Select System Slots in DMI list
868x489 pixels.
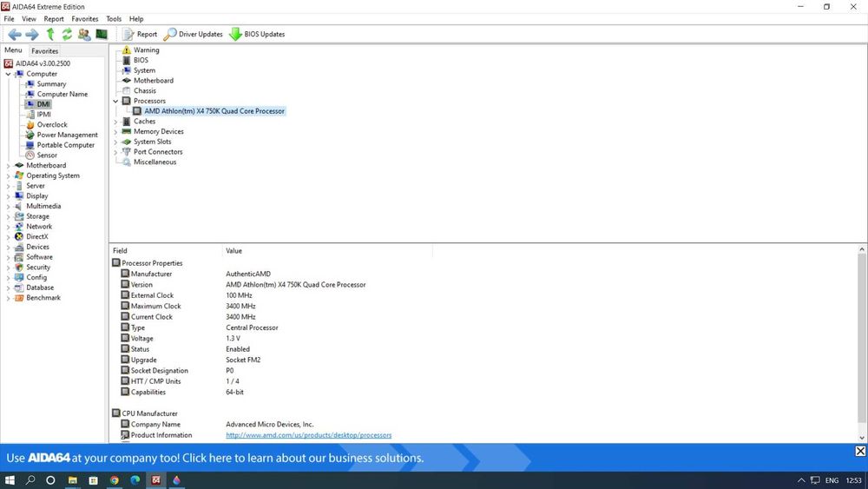tap(152, 142)
